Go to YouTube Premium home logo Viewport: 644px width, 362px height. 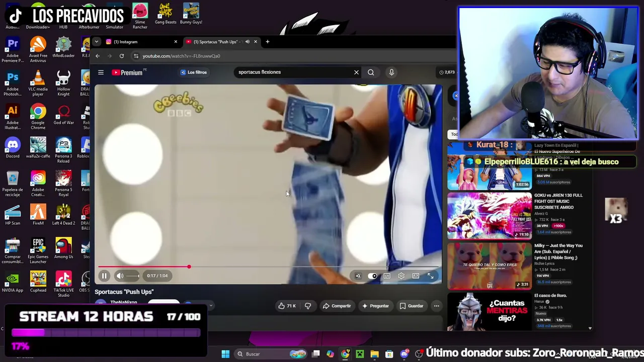(127, 72)
